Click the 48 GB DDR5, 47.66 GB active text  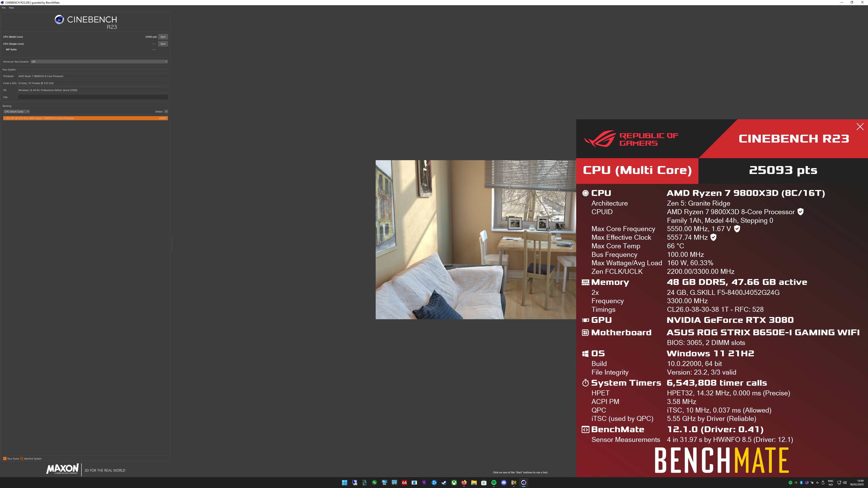pos(737,282)
